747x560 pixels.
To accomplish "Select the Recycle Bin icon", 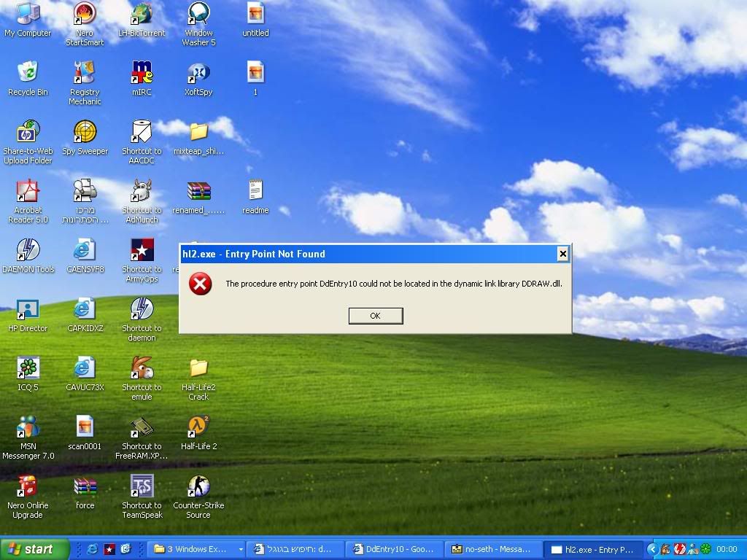I will click(28, 79).
